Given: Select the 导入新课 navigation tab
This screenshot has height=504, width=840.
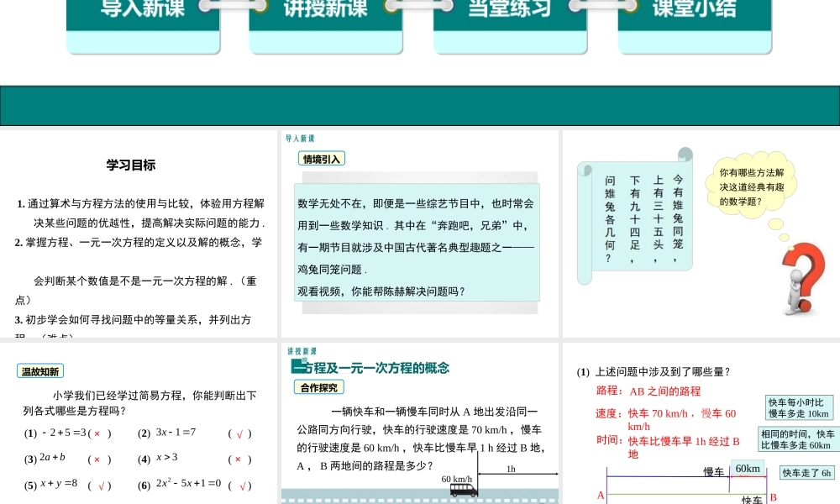Looking at the screenshot, I should (x=143, y=26).
